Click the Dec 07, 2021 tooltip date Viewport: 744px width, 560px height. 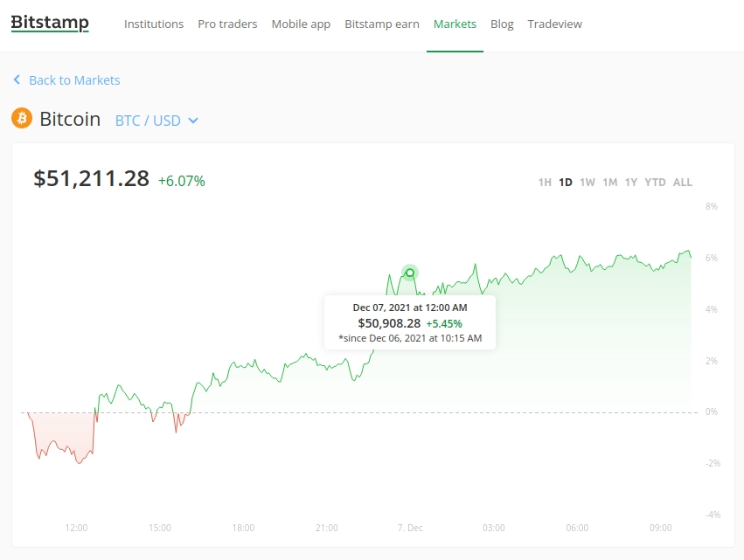[410, 308]
